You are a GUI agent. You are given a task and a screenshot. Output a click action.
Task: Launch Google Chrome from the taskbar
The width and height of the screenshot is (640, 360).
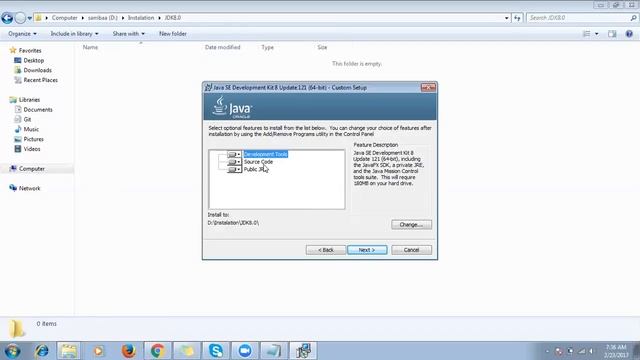158,351
